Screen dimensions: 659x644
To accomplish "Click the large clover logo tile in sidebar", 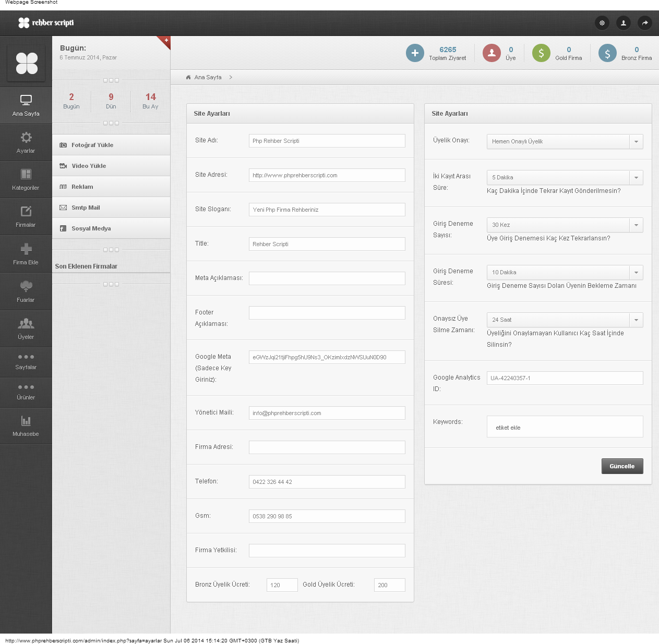I will point(27,64).
